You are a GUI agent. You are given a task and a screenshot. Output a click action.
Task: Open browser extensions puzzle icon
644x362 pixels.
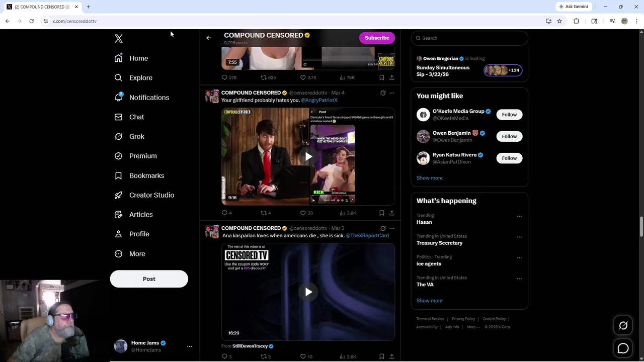pyautogui.click(x=577, y=21)
